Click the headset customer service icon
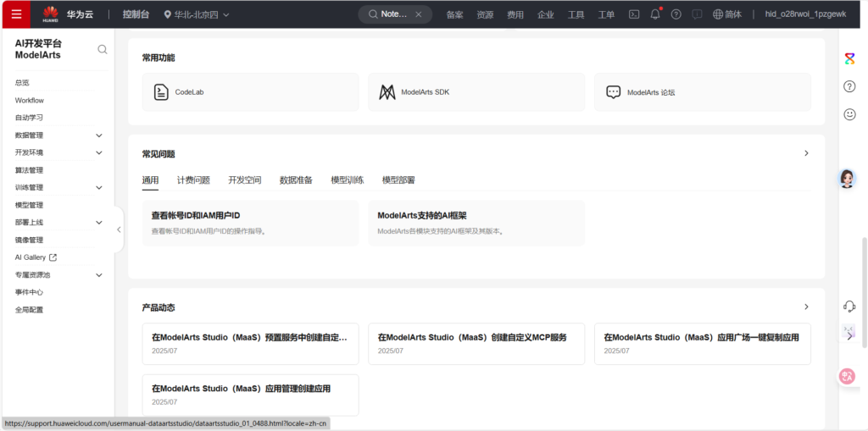Image resolution: width=868 pixels, height=431 pixels. coord(849,306)
